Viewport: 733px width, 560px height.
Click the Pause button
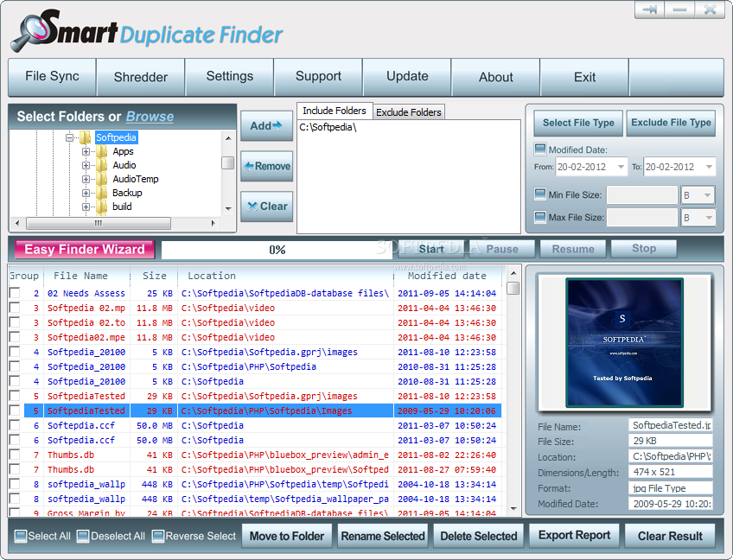(502, 249)
